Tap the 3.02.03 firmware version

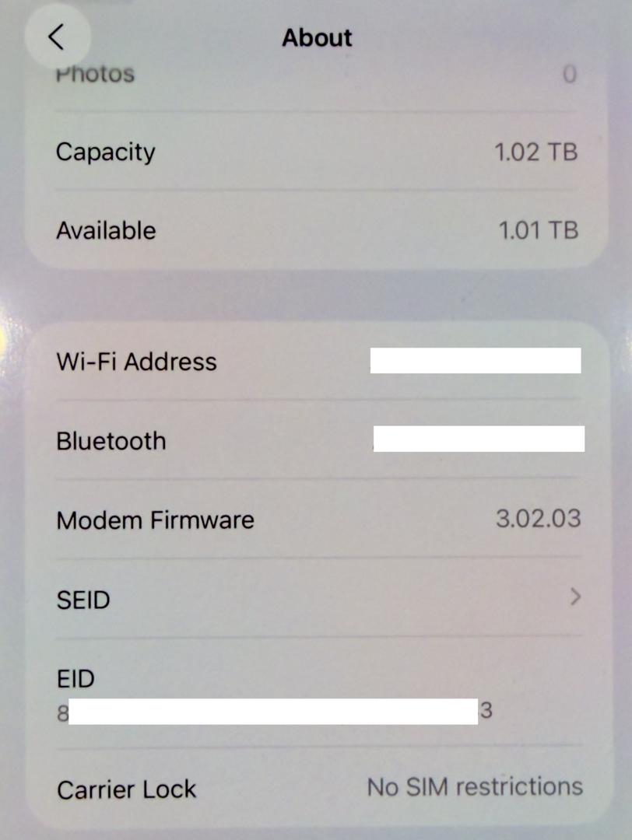(x=538, y=519)
